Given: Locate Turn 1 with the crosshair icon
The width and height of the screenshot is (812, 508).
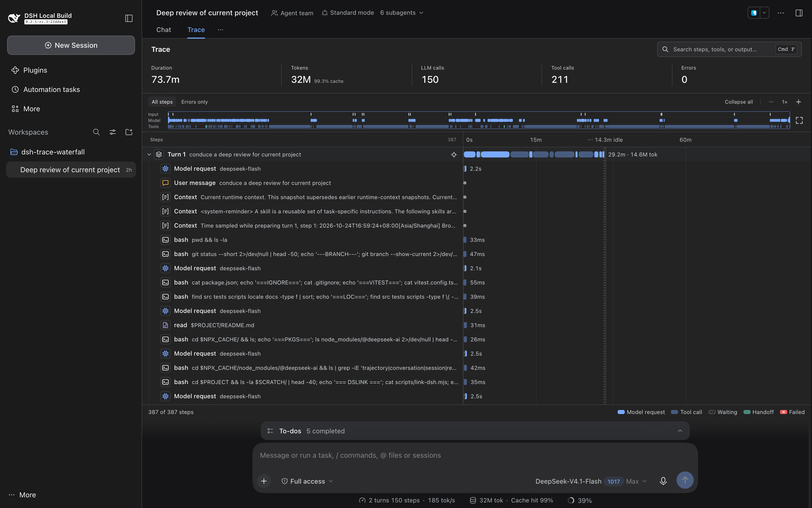Looking at the screenshot, I should click(x=454, y=154).
